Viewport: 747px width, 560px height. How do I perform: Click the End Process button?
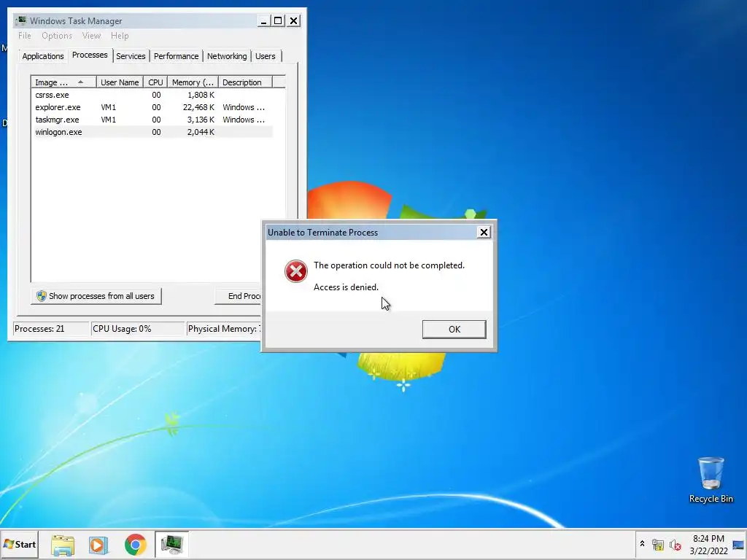click(x=239, y=296)
